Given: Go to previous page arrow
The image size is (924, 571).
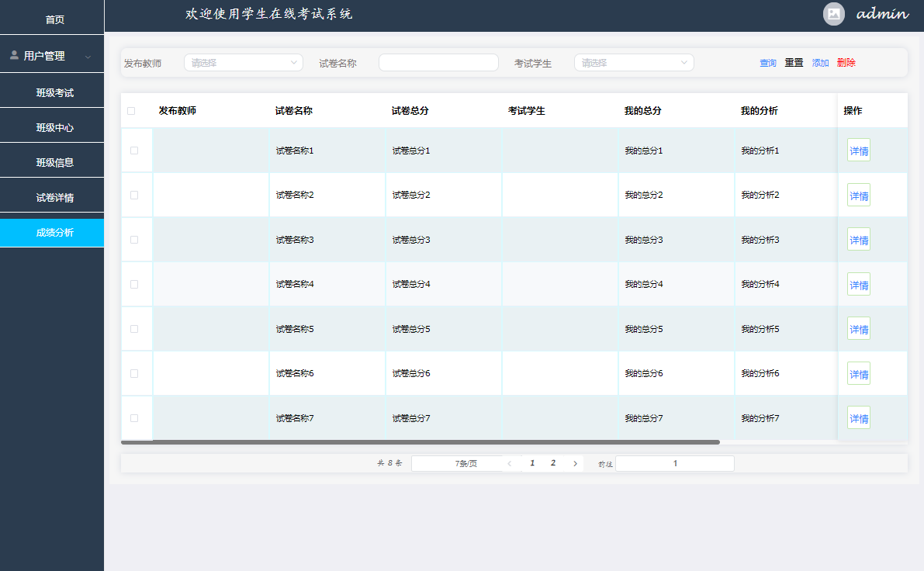Looking at the screenshot, I should 510,464.
